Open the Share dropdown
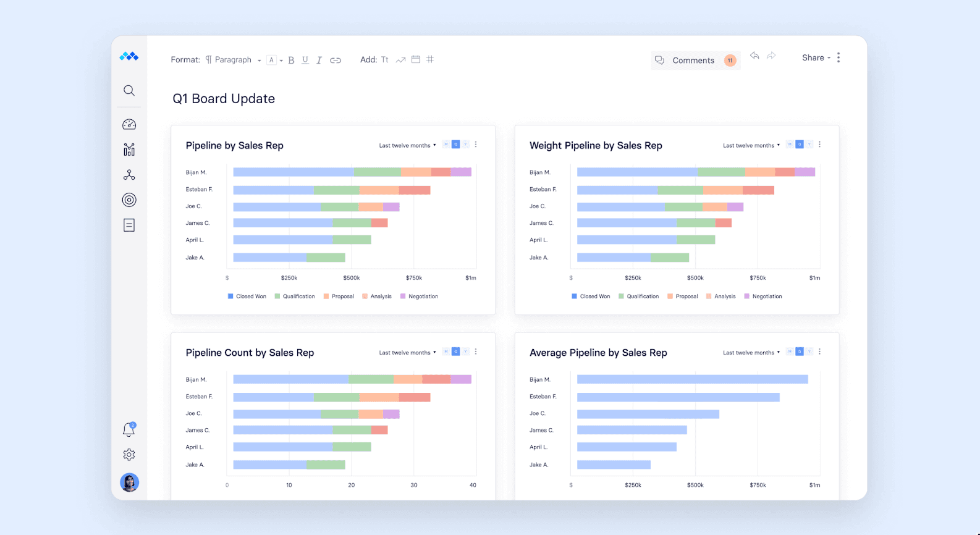 coord(816,57)
